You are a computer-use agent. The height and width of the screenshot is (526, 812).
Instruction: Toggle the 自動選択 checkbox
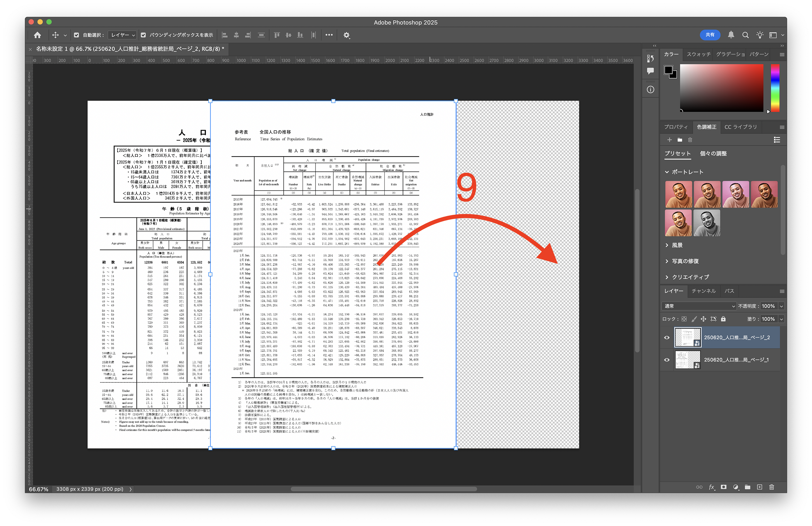point(76,35)
